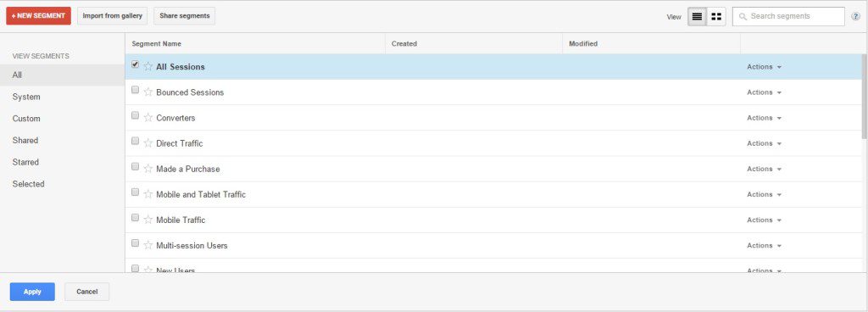The width and height of the screenshot is (868, 312).
Task: Click the Converters segment name
Action: click(x=175, y=118)
